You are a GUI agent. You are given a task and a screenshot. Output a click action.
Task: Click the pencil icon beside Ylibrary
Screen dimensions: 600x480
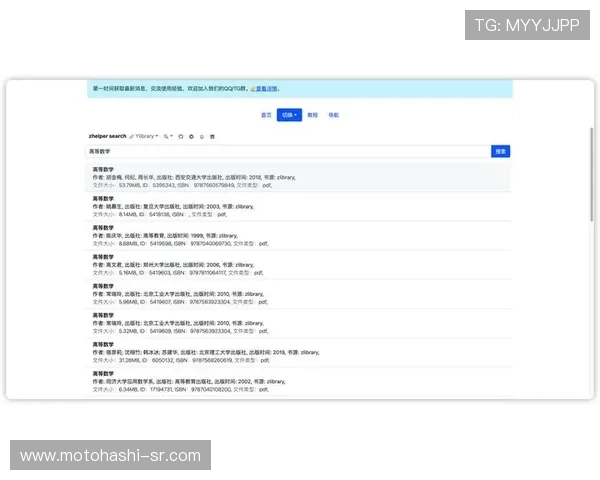tap(132, 136)
